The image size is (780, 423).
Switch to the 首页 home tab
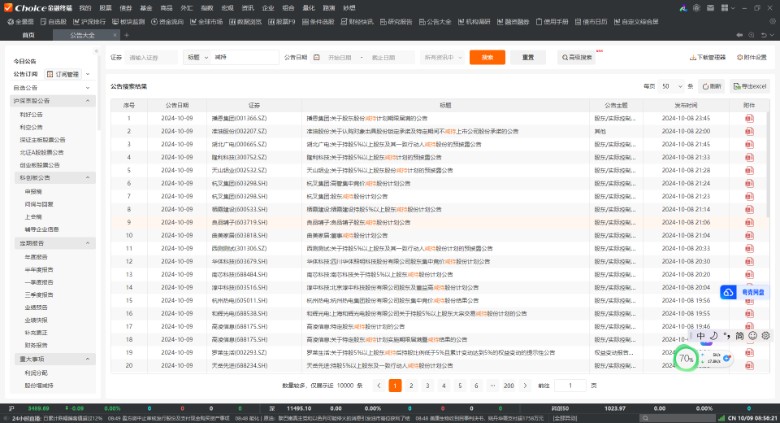28,34
